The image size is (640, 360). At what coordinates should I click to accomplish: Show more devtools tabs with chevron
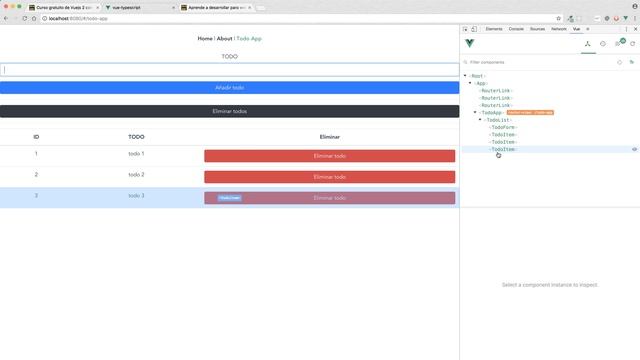coord(588,29)
